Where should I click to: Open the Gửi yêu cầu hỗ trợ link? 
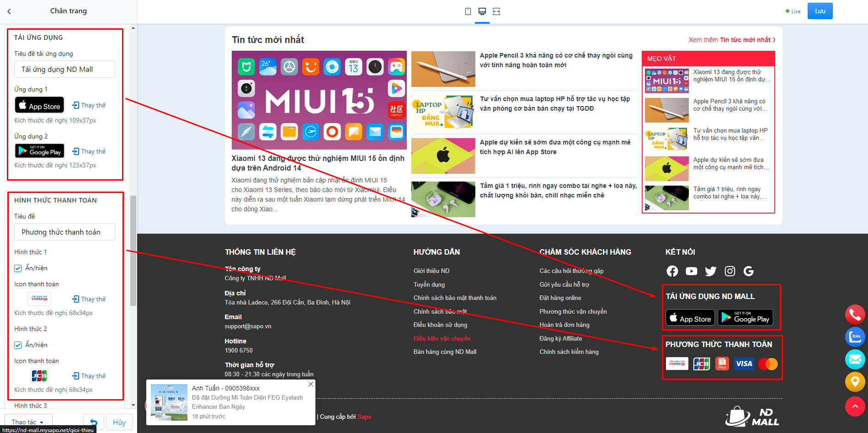[564, 284]
